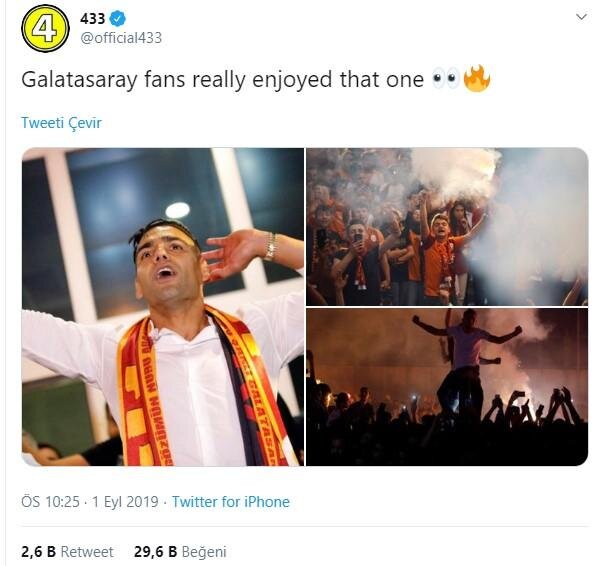Open the photo of fans with flare smoke
The width and height of the screenshot is (602, 566).
pos(447,226)
